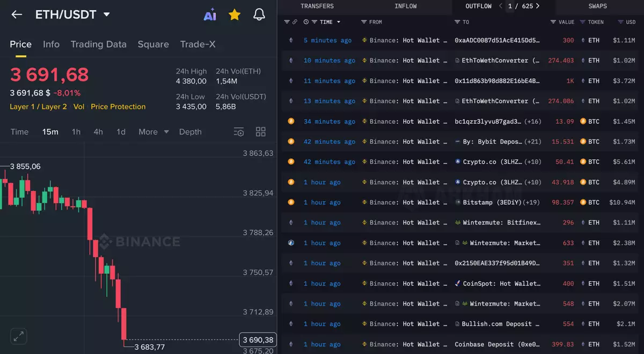Click the Price Protection label

118,107
